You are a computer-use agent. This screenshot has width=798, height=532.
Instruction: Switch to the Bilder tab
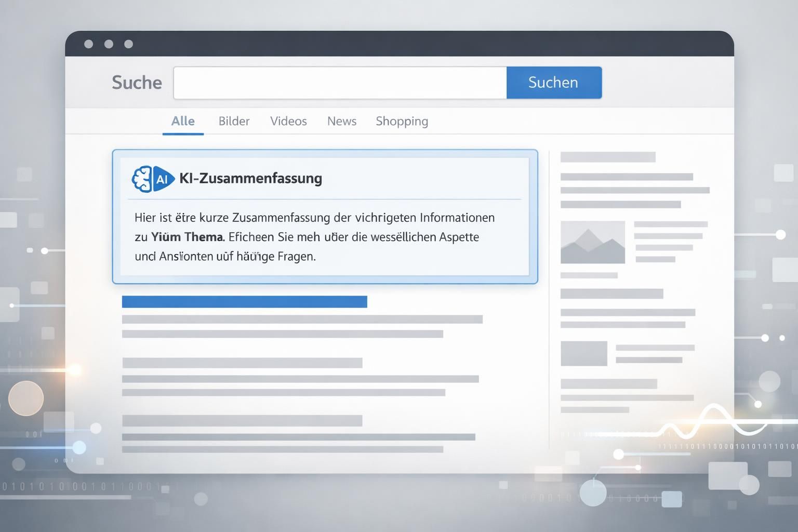point(234,121)
